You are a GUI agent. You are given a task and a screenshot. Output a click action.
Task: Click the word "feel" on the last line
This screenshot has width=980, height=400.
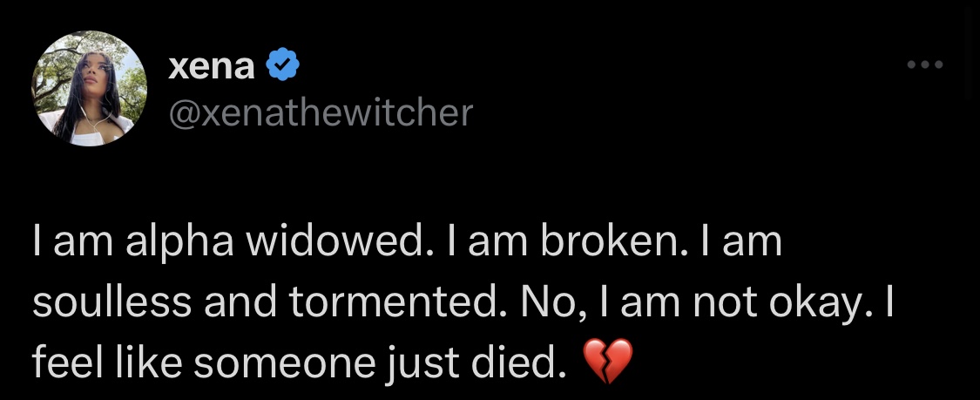63,362
